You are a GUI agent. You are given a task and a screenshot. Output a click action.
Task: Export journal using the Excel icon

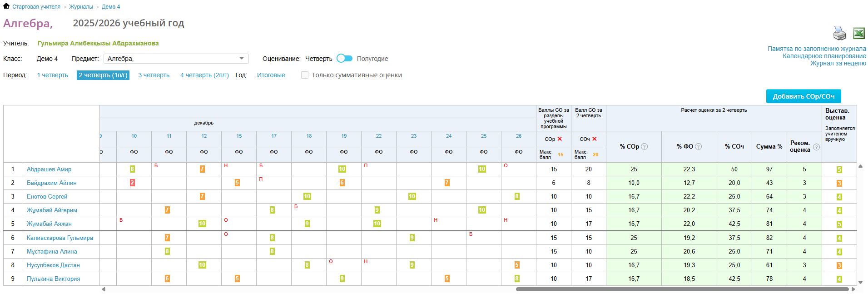click(858, 33)
